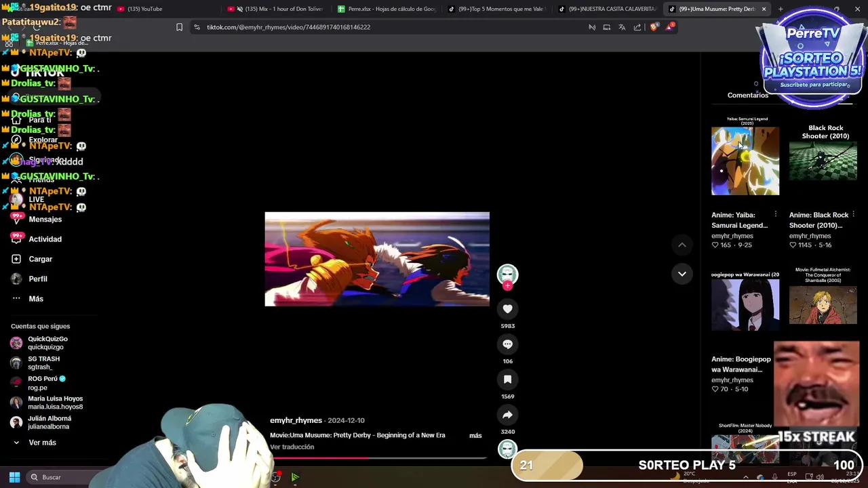868x488 pixels.
Task: Open the spinning music disc below share count
Action: click(x=507, y=449)
